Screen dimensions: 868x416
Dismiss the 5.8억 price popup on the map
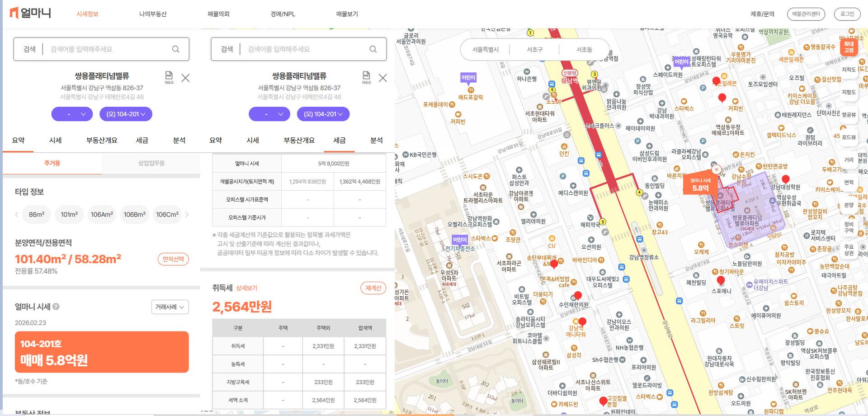coord(716,170)
